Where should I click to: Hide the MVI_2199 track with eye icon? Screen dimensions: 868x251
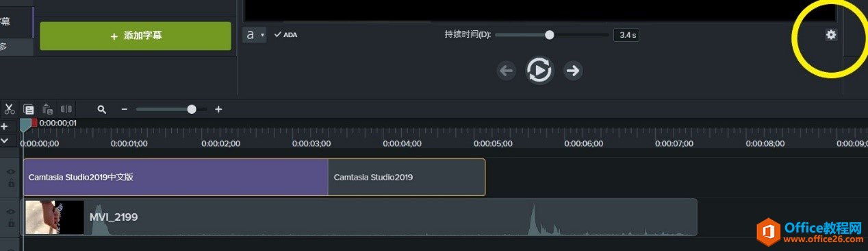point(10,212)
